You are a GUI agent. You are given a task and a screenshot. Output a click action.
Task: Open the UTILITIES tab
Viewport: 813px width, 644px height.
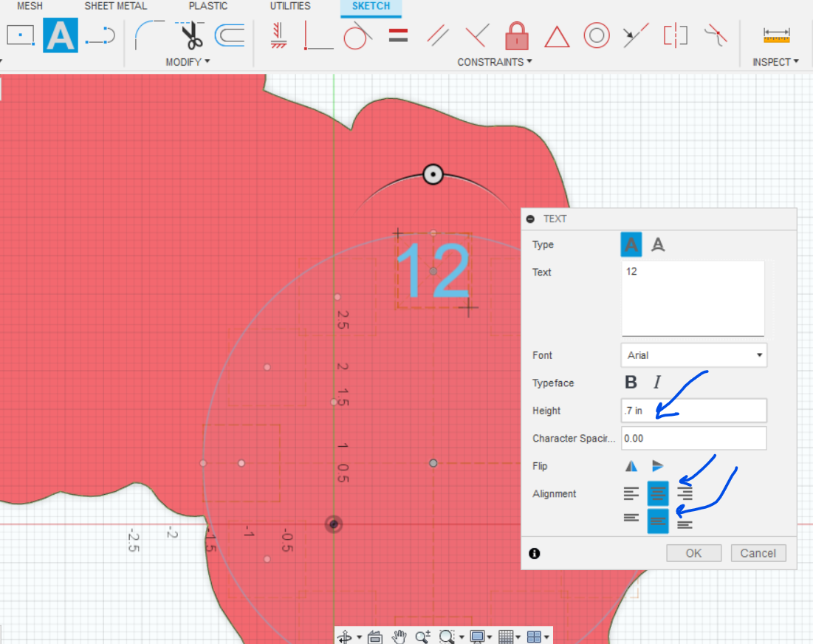click(x=289, y=6)
